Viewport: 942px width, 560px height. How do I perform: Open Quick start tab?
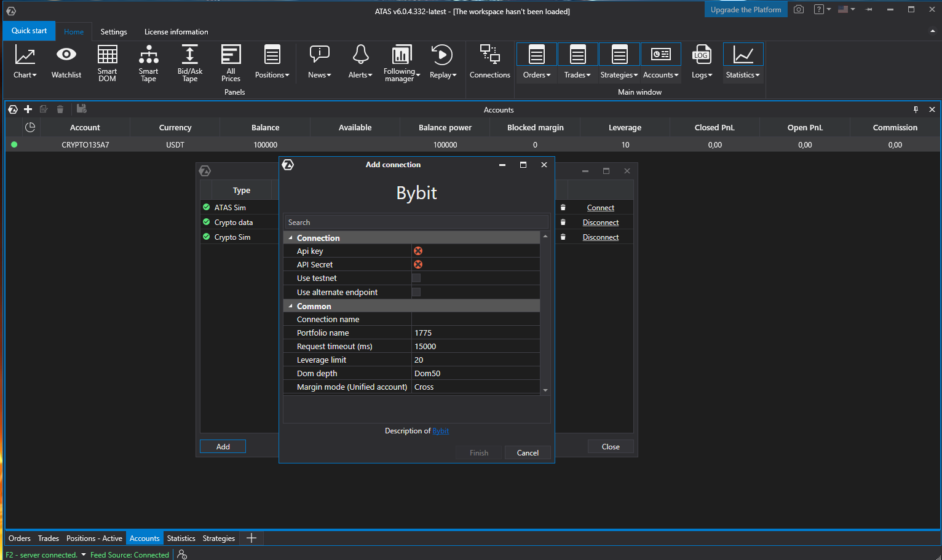29,31
